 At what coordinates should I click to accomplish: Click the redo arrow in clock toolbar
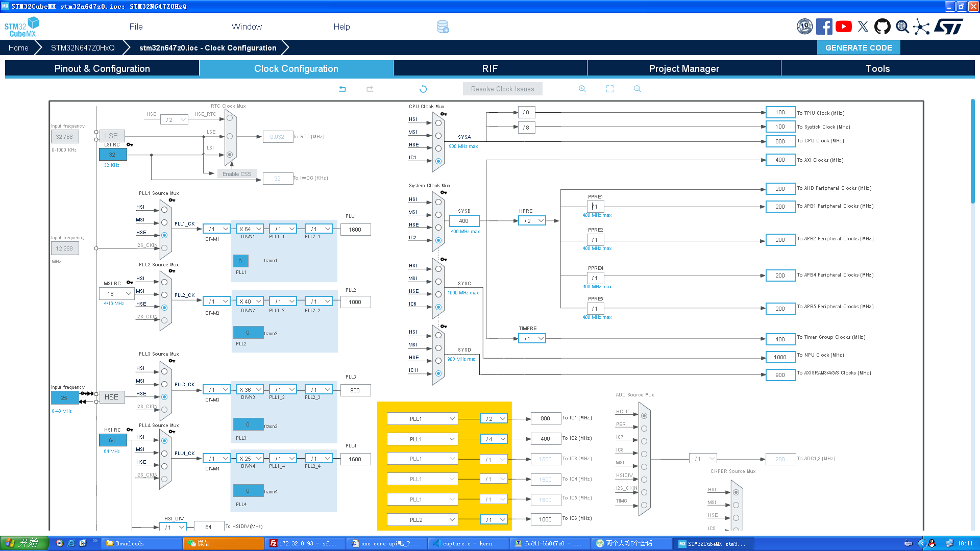pyautogui.click(x=370, y=89)
